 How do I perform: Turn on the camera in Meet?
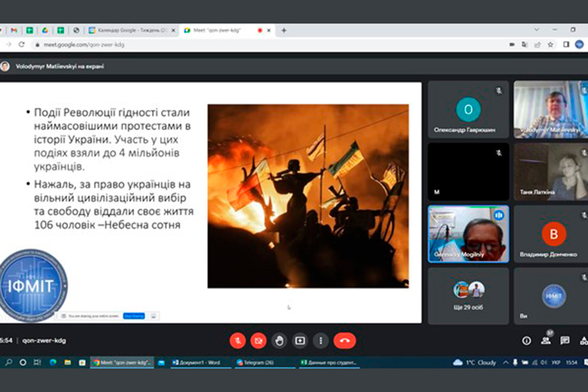[x=259, y=340]
